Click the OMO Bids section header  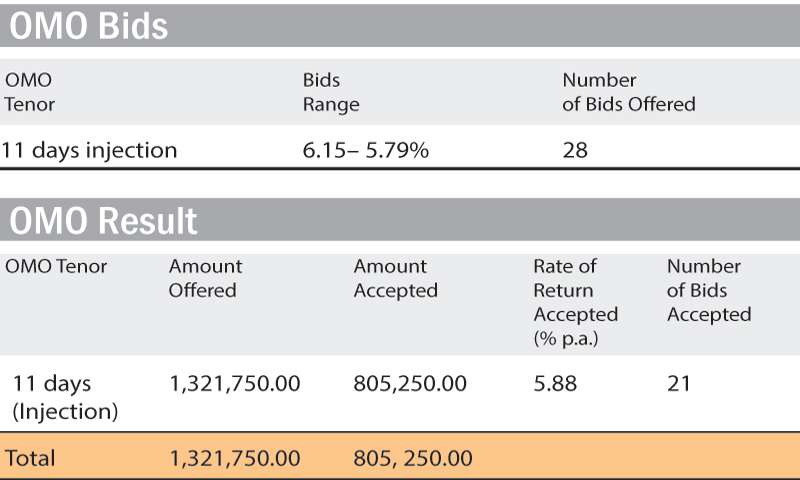[400, 26]
